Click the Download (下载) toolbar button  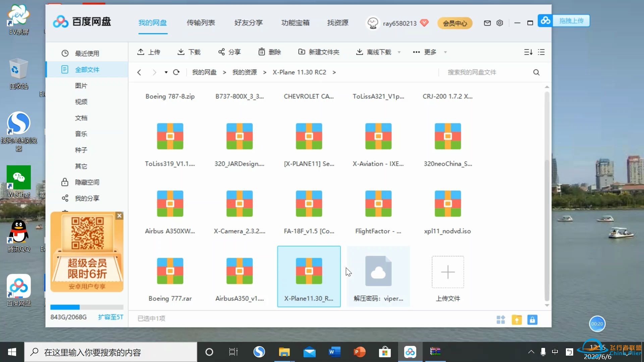point(189,52)
